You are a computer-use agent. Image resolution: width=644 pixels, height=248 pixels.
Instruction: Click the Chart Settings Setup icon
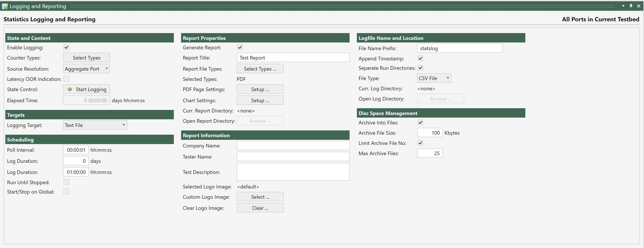(x=260, y=100)
